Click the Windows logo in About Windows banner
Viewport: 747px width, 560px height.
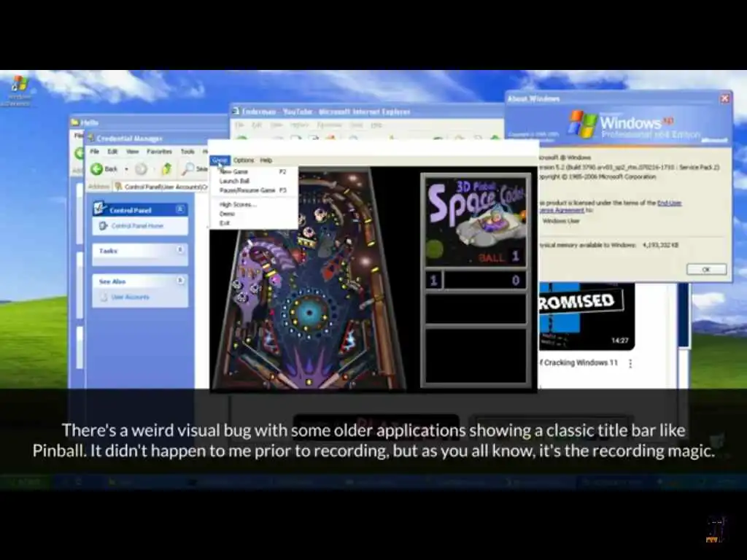[582, 124]
